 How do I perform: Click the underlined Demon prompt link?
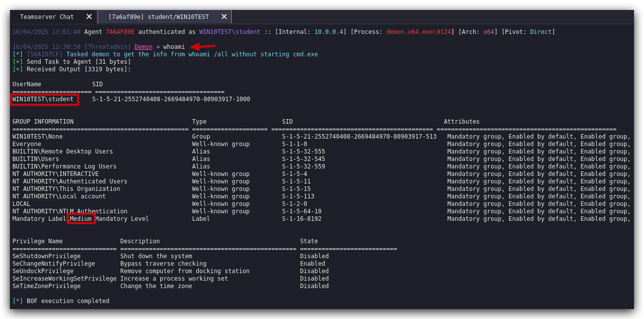pos(143,47)
